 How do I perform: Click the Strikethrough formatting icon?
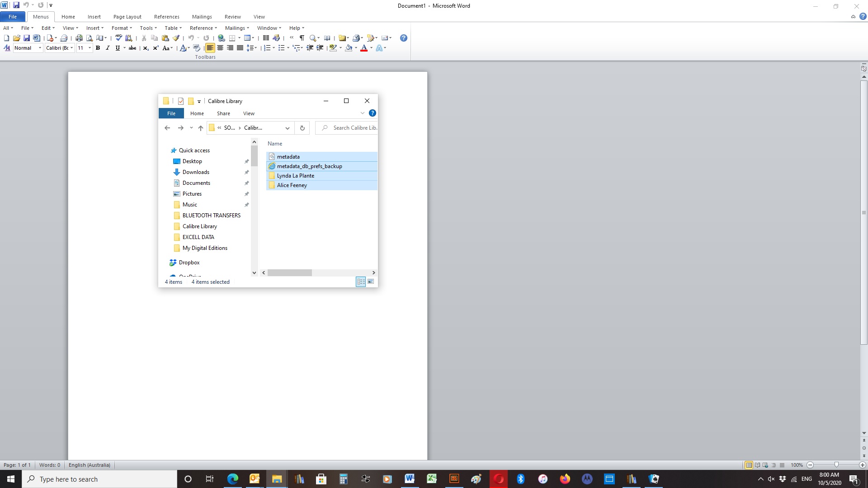point(132,48)
